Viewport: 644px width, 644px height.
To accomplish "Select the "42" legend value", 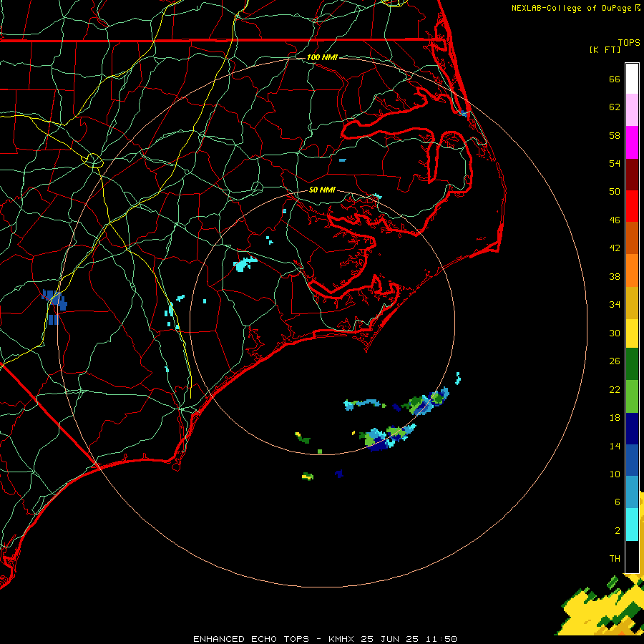I will 615,248.
